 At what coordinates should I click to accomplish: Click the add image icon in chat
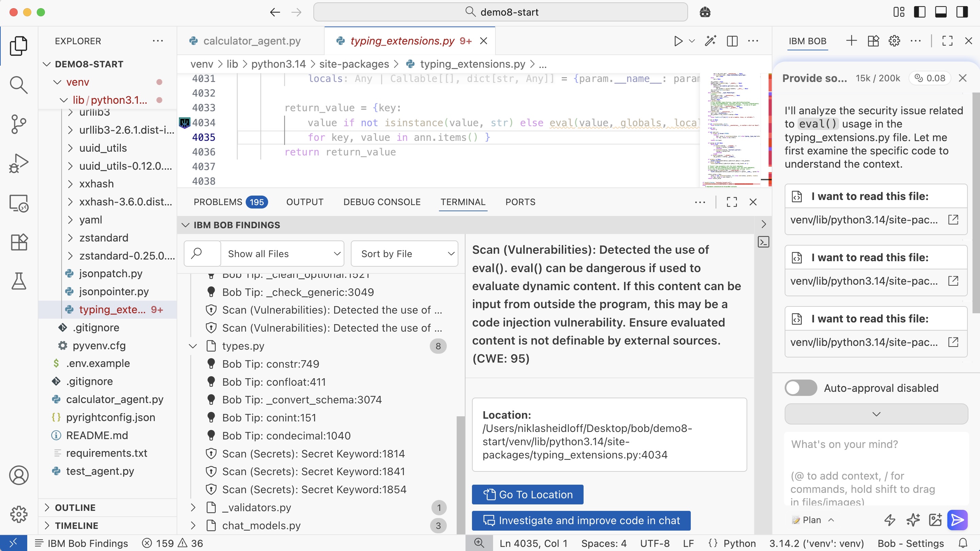(x=935, y=519)
